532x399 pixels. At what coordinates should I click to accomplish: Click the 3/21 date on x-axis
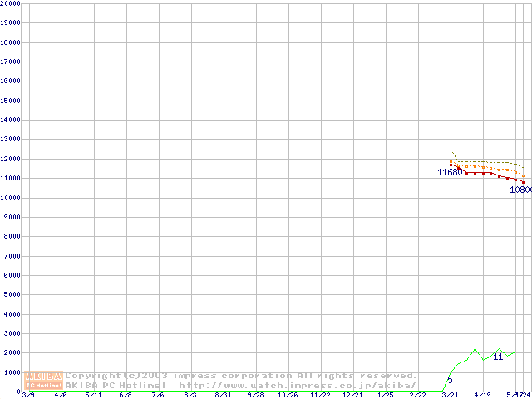click(451, 396)
